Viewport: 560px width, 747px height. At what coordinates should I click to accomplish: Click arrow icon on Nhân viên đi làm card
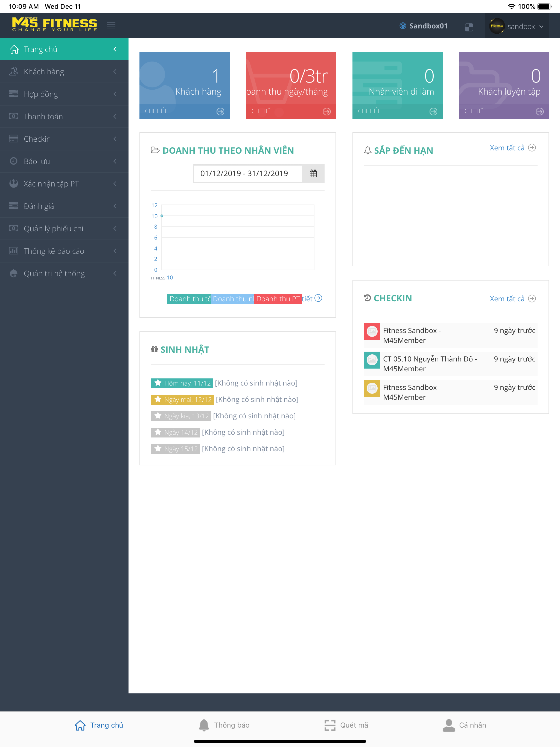click(433, 112)
